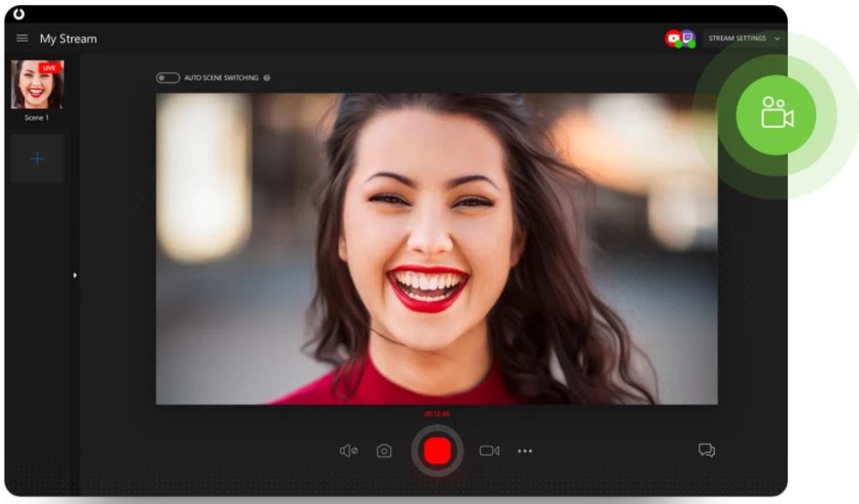Open the three-dot more options menu
The width and height of the screenshot is (859, 504).
click(x=526, y=450)
